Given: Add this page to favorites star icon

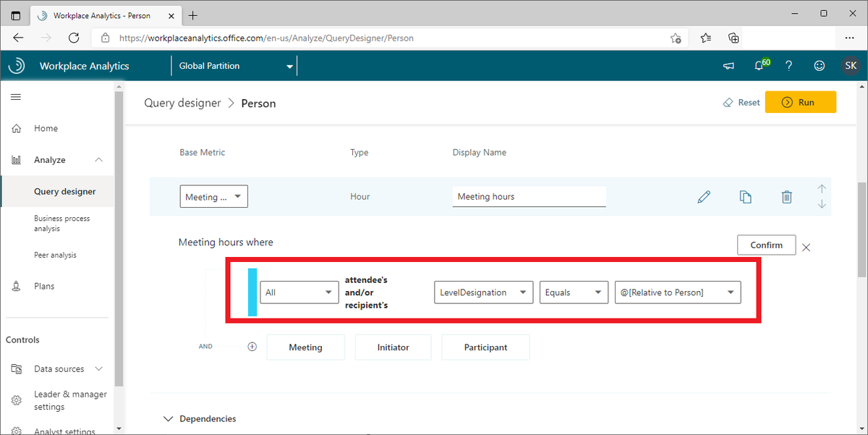Looking at the screenshot, I should pyautogui.click(x=676, y=38).
